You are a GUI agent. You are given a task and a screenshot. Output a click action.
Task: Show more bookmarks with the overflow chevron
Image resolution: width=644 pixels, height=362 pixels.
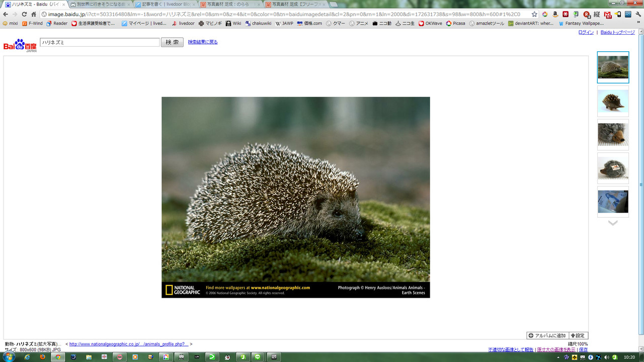638,23
